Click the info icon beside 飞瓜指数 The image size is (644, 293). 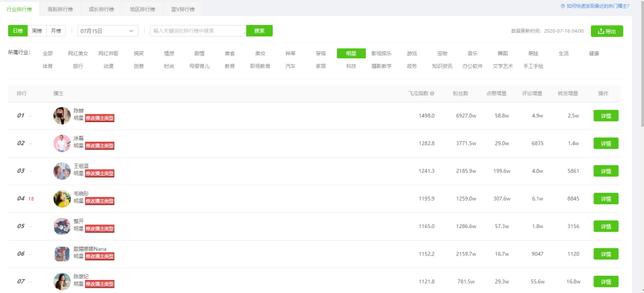click(x=432, y=93)
